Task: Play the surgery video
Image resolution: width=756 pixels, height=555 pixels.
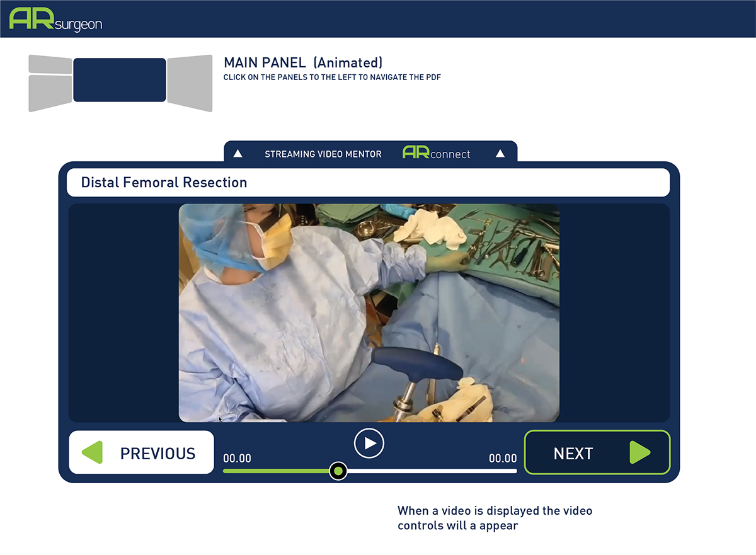Action: click(369, 443)
